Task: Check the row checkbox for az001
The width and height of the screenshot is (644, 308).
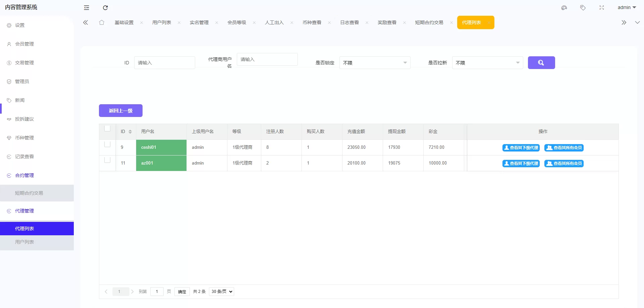Action: (x=107, y=160)
